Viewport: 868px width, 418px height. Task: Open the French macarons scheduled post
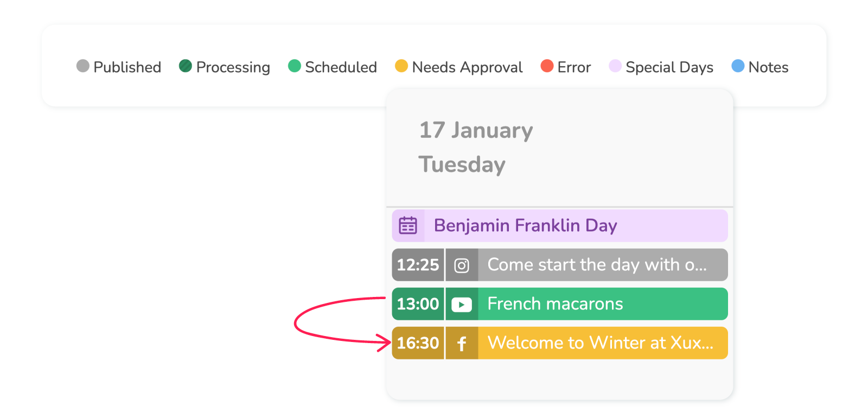[x=560, y=304]
